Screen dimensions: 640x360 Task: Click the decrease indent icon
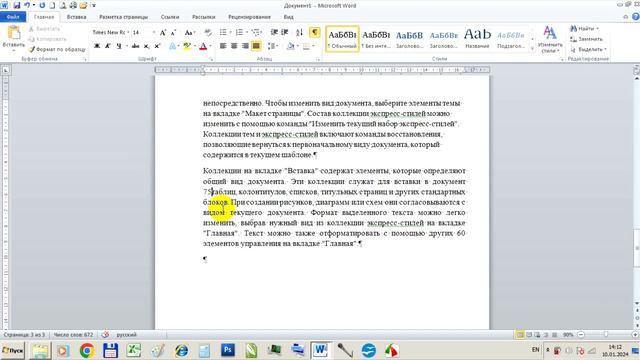[274, 32]
